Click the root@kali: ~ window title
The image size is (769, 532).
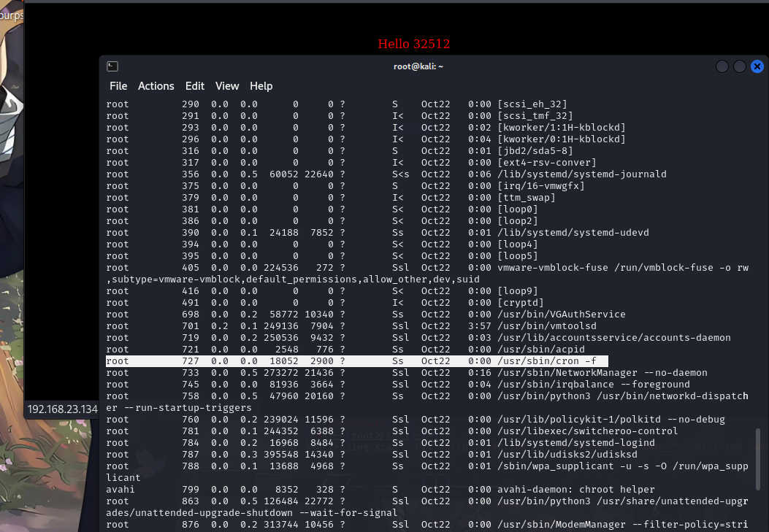pyautogui.click(x=418, y=66)
